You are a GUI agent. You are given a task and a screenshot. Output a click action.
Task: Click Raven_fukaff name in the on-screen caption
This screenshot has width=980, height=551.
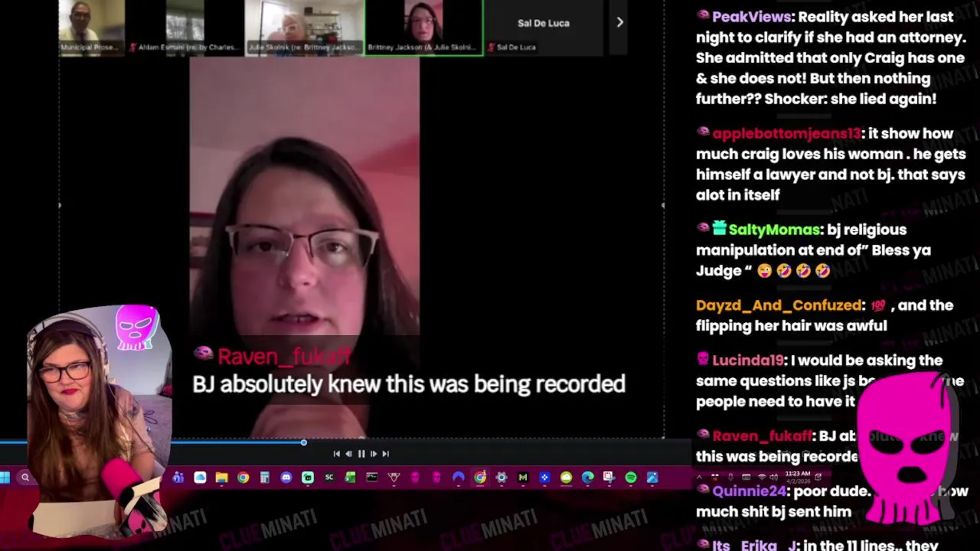284,357
